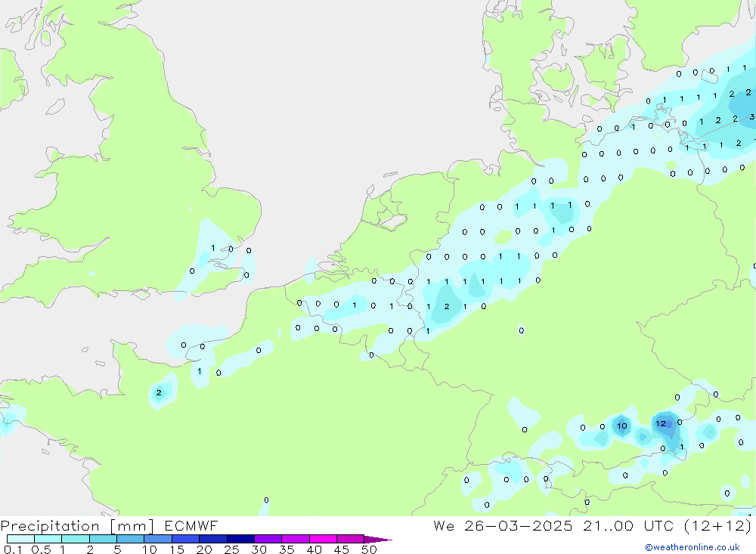
Task: Click the legend swatch between 5 and 10
Action: click(x=131, y=539)
